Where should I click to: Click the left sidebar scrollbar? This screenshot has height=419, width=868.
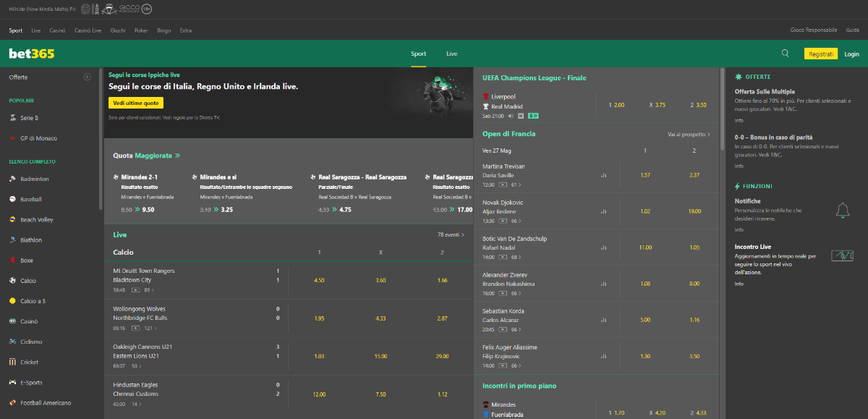[101, 137]
